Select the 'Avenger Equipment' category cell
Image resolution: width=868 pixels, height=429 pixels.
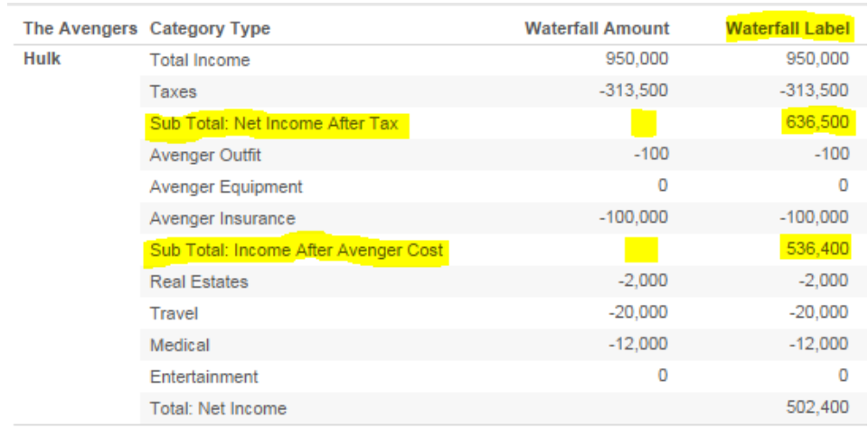226,186
